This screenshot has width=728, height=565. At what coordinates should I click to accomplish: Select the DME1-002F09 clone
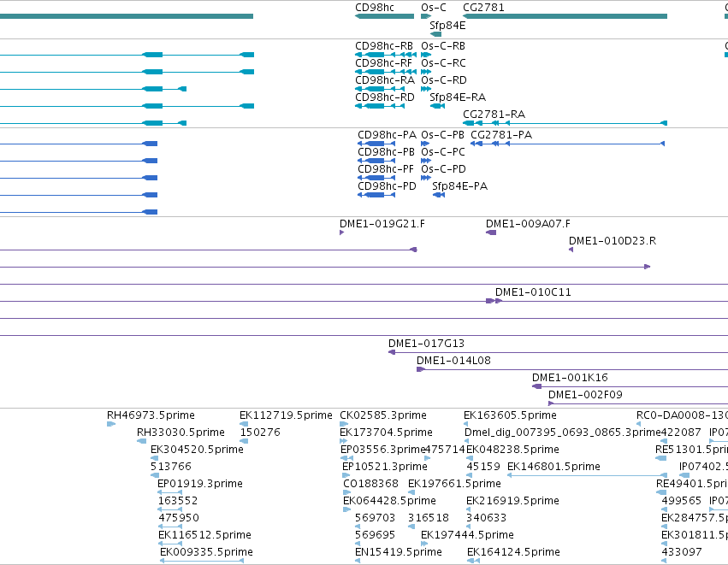click(638, 403)
